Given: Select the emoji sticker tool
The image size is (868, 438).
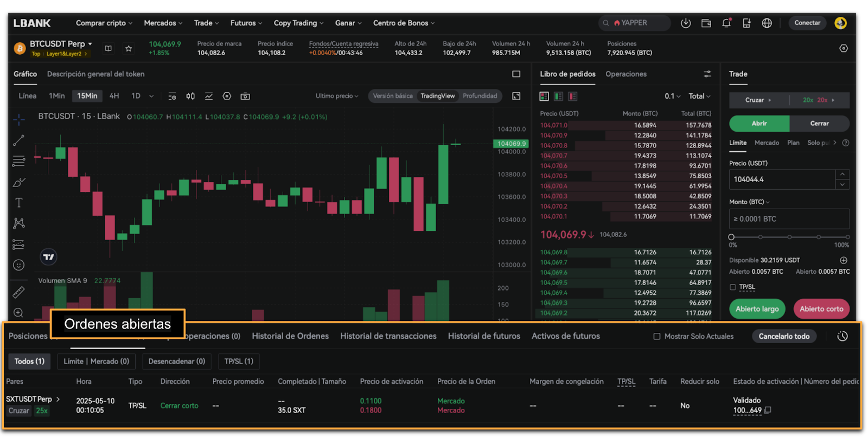Looking at the screenshot, I should pyautogui.click(x=18, y=265).
